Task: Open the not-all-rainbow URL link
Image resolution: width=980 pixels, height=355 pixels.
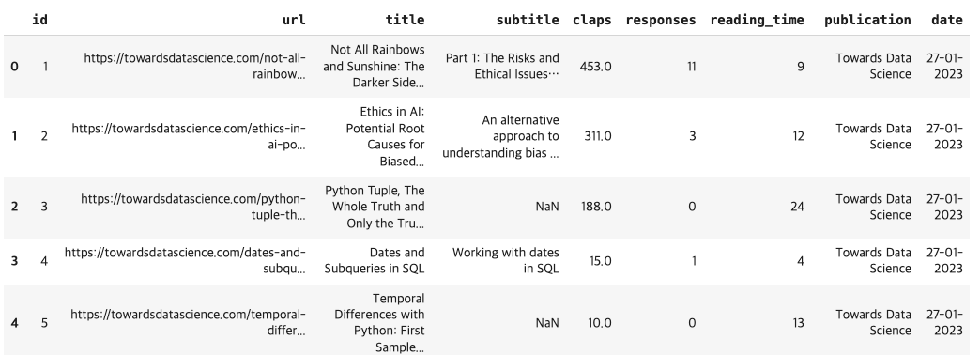Action: coord(195,67)
